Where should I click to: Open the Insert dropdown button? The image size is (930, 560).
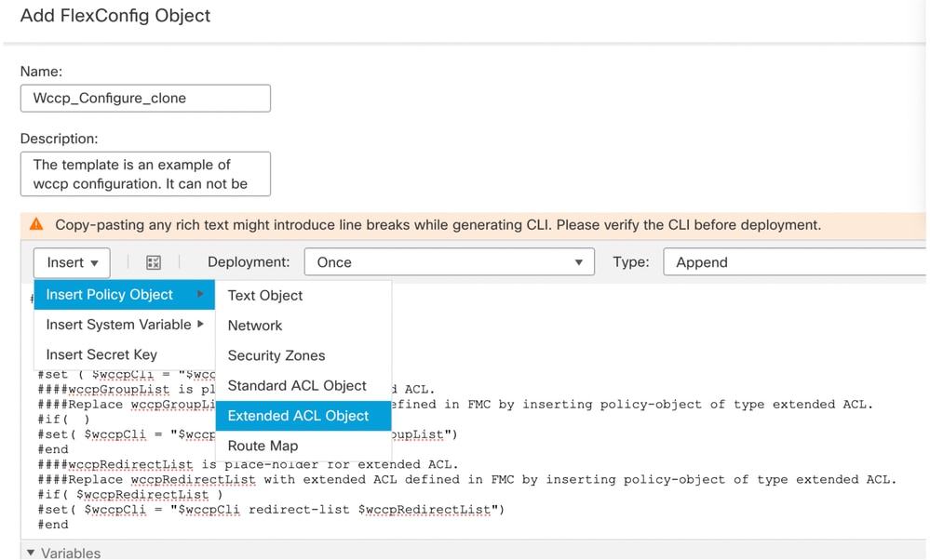(x=72, y=262)
